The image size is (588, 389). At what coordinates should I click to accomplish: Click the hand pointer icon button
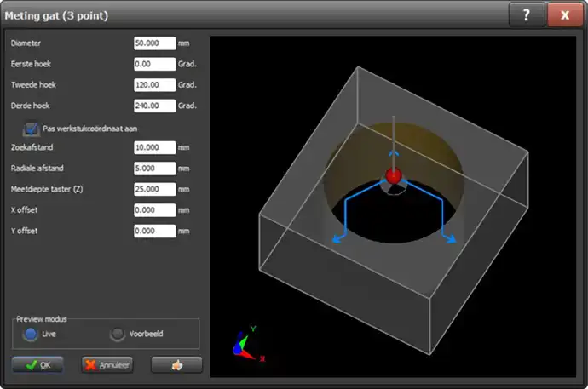tap(177, 364)
